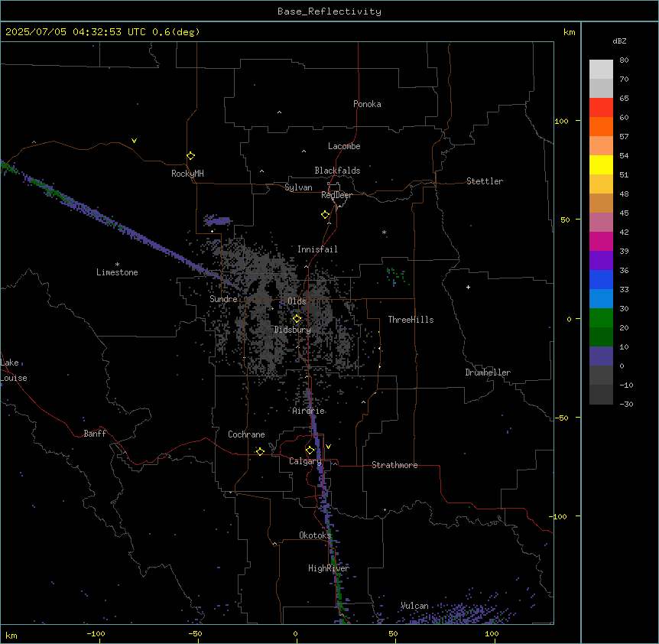Click the Okotoks label

tap(315, 535)
